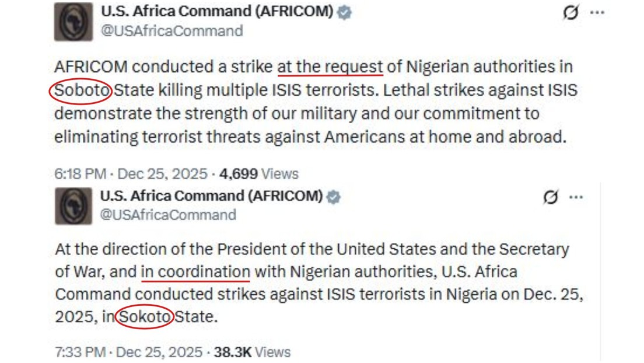Open the three-dot menu on the 7:33 PM post

pyautogui.click(x=576, y=197)
